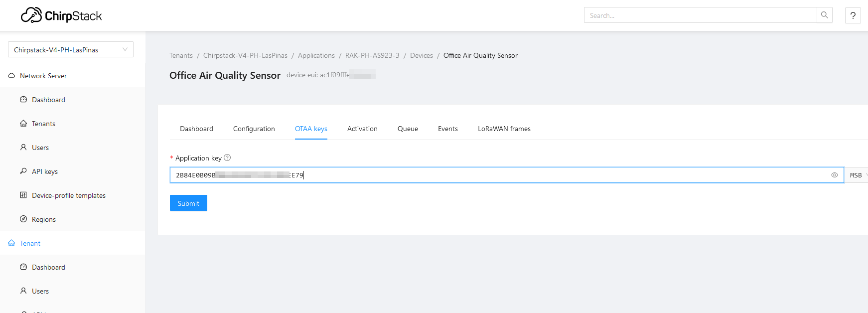The image size is (868, 313).
Task: Click the Network Server Users person icon
Action: point(23,148)
